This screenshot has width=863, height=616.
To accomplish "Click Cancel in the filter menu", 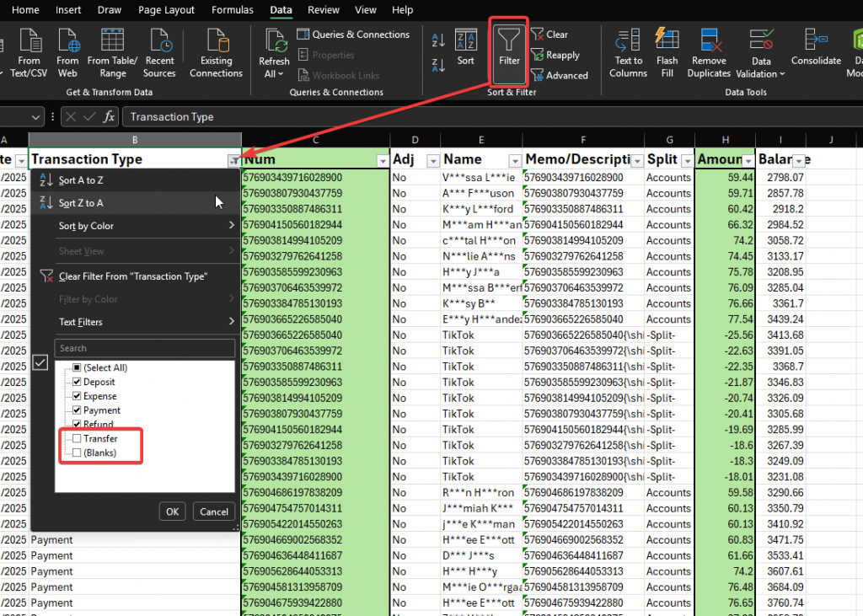I will [213, 512].
